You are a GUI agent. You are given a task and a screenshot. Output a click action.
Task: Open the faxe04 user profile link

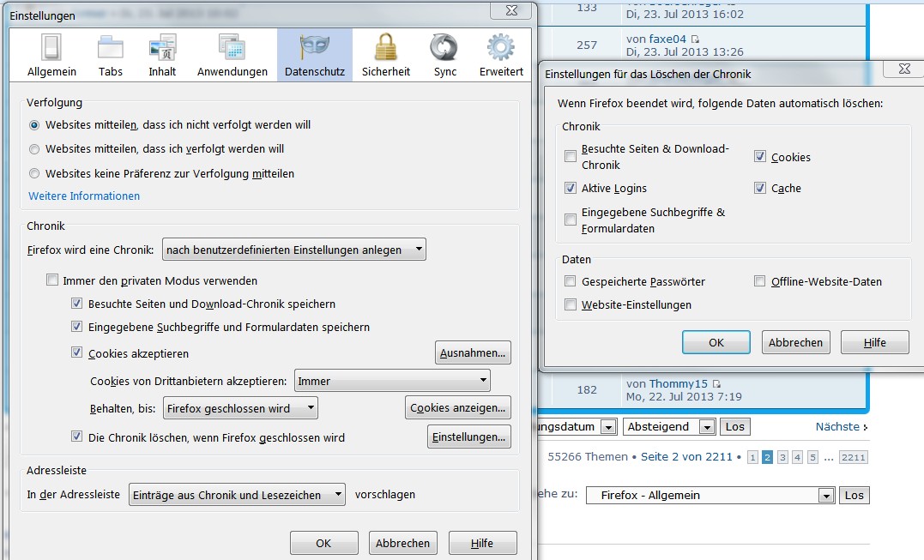click(667, 39)
